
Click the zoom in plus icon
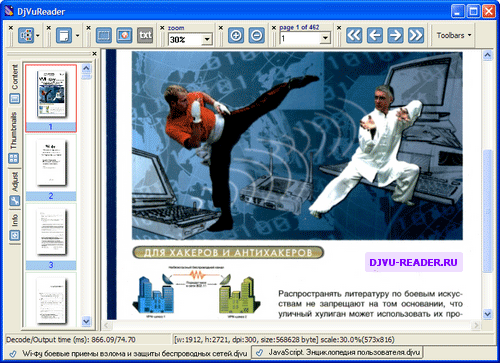[x=236, y=35]
